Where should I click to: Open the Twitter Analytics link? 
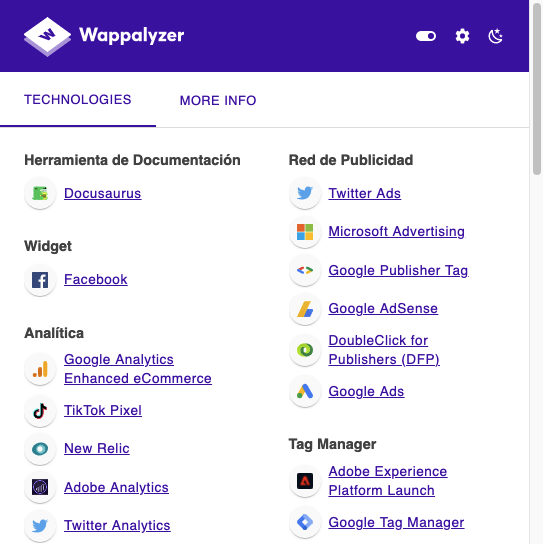coord(117,525)
